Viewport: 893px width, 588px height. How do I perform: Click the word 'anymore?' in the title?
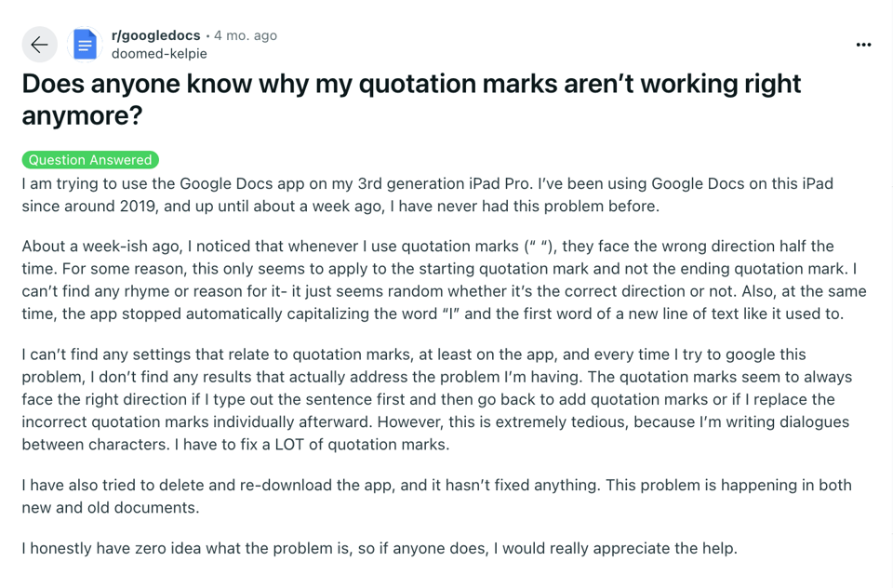click(81, 117)
